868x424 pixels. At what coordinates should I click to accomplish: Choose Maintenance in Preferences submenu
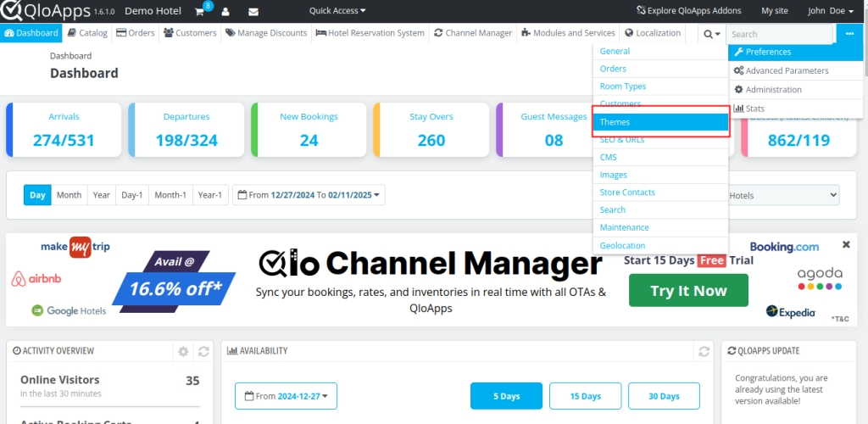660,227
